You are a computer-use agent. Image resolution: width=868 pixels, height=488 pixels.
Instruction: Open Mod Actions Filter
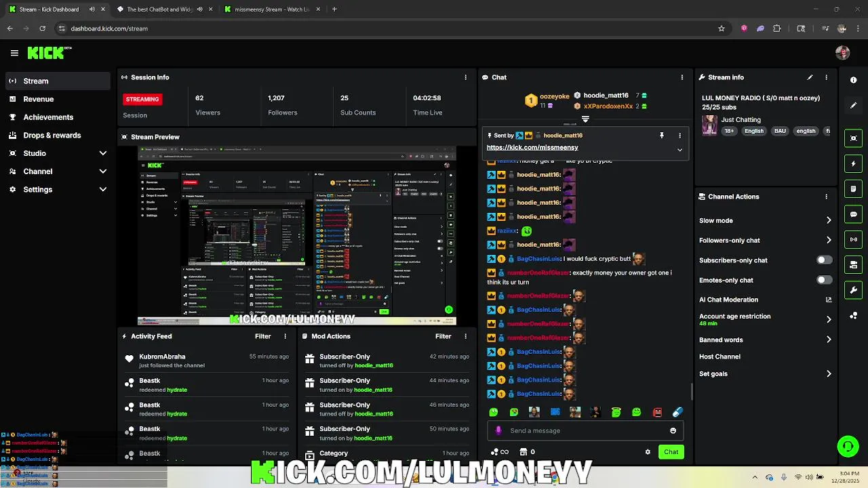(443, 336)
